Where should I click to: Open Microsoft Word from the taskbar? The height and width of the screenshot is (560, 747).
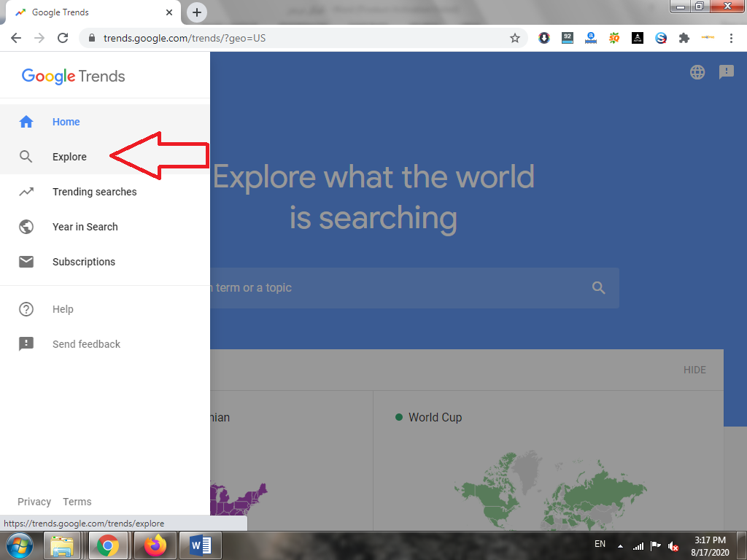point(200,545)
